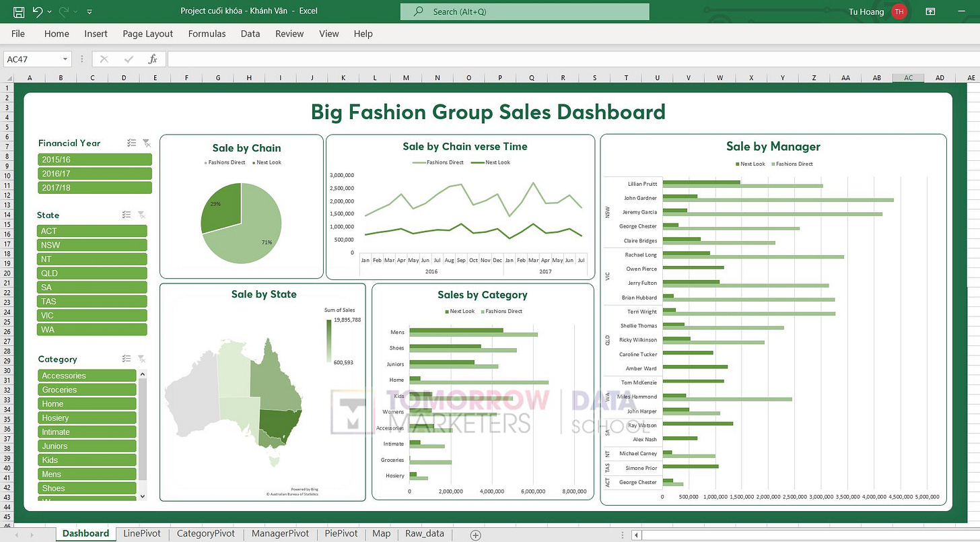
Task: Click the Name Box showing AC47
Action: click(32, 59)
